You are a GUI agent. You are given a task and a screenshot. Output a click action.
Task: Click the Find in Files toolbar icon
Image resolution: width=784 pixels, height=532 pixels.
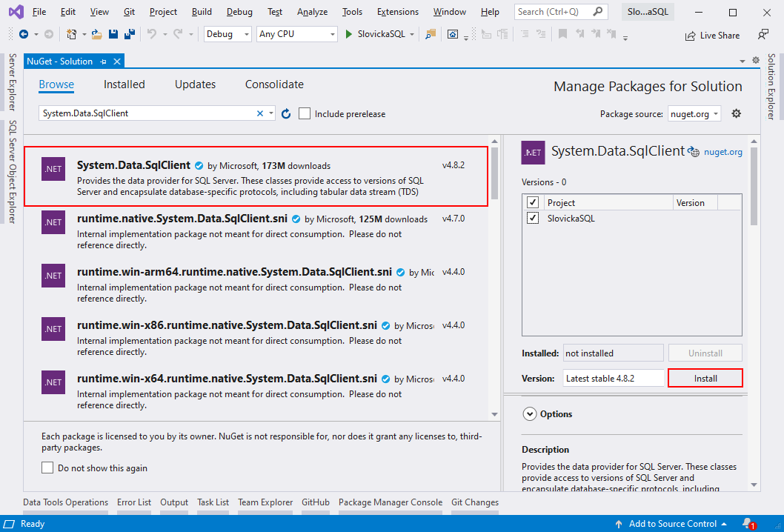coord(430,35)
